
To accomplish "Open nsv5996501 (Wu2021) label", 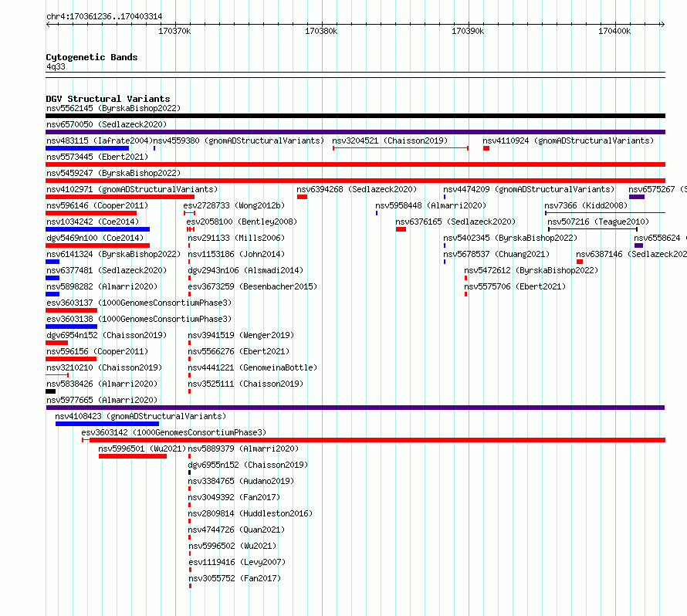I will point(142,448).
